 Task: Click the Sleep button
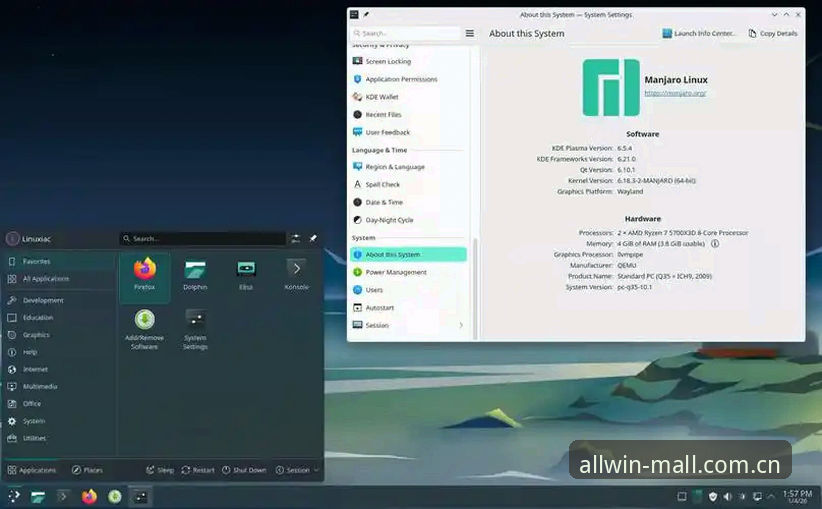(x=160, y=470)
